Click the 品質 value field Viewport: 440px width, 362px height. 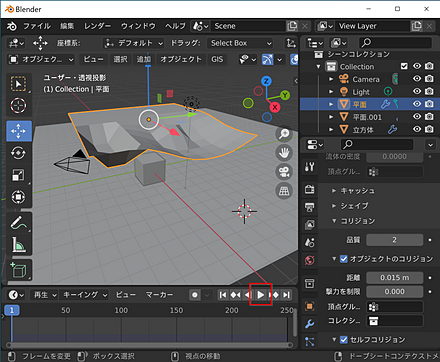[395, 240]
